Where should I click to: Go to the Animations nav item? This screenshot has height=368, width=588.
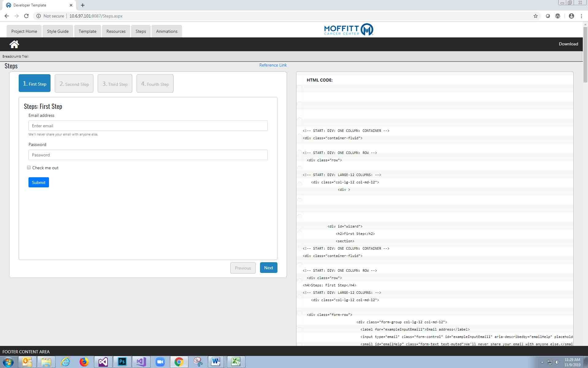(167, 31)
